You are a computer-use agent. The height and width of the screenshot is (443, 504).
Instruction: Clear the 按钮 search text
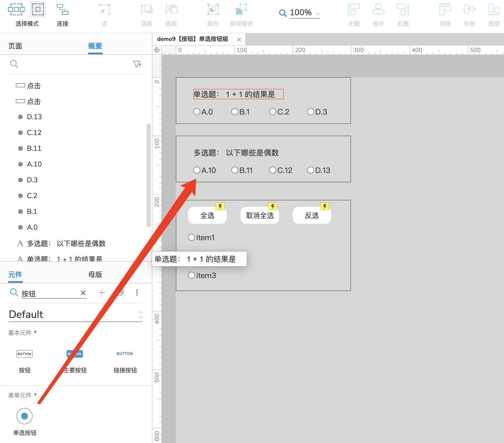pos(83,293)
